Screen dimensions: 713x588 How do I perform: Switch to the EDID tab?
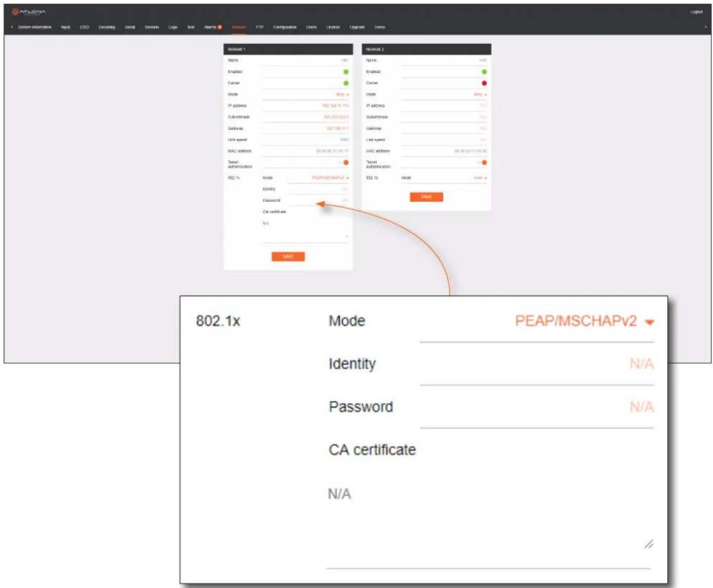pyautogui.click(x=85, y=27)
